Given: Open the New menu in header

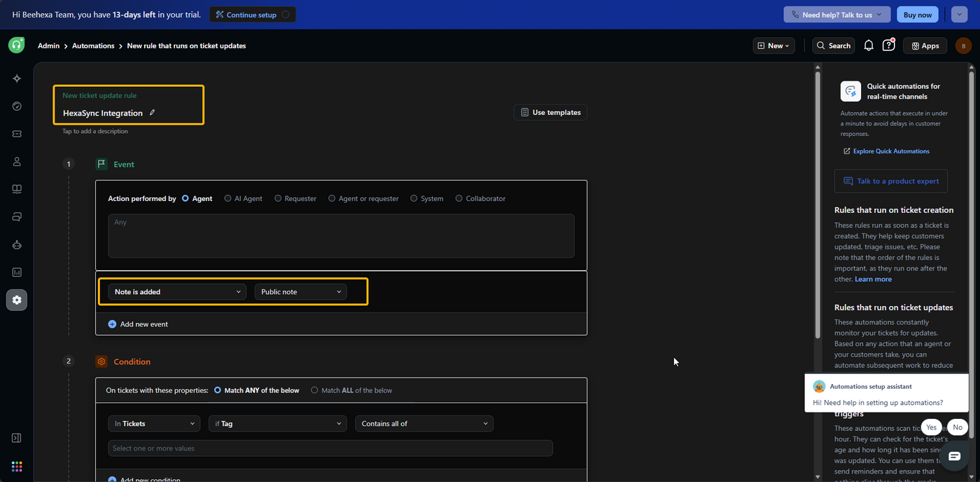Looking at the screenshot, I should click(774, 46).
